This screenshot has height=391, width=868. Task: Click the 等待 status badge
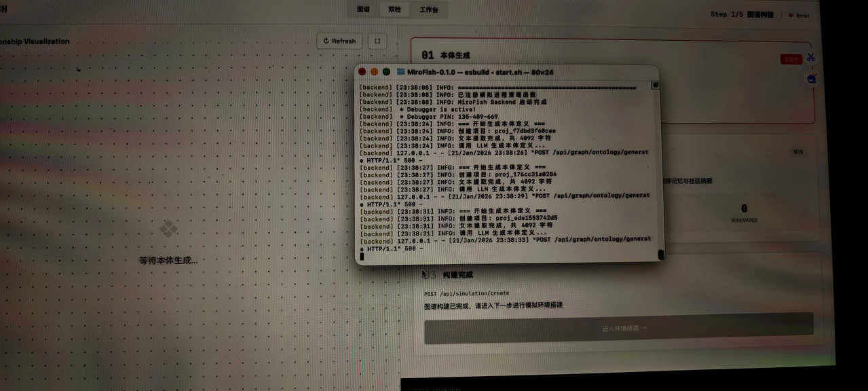[798, 152]
